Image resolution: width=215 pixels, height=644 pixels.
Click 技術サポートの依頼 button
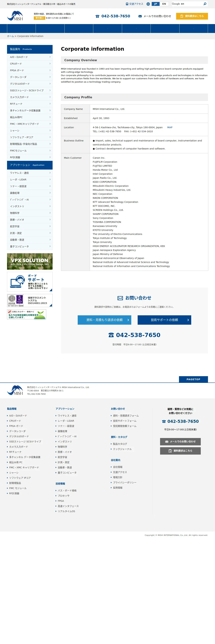click(164, 320)
